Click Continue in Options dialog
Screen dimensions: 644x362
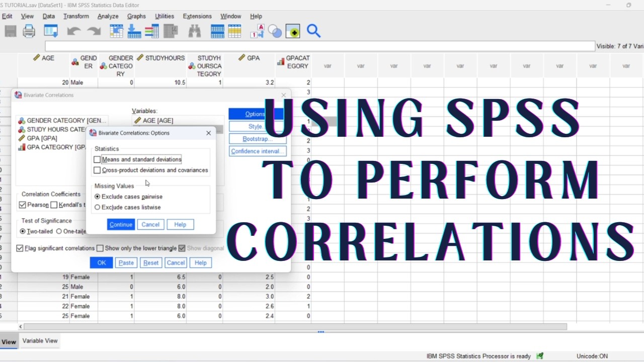(121, 225)
